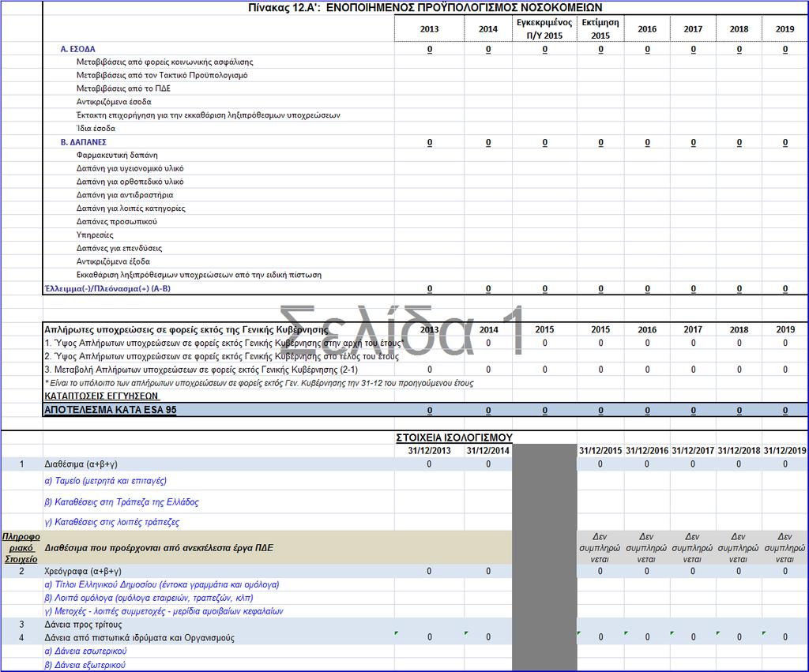Click 'α) Ταμείο (μετρητά και επιταγές)'
Viewport: 809px width, 672px height.
pos(106,481)
